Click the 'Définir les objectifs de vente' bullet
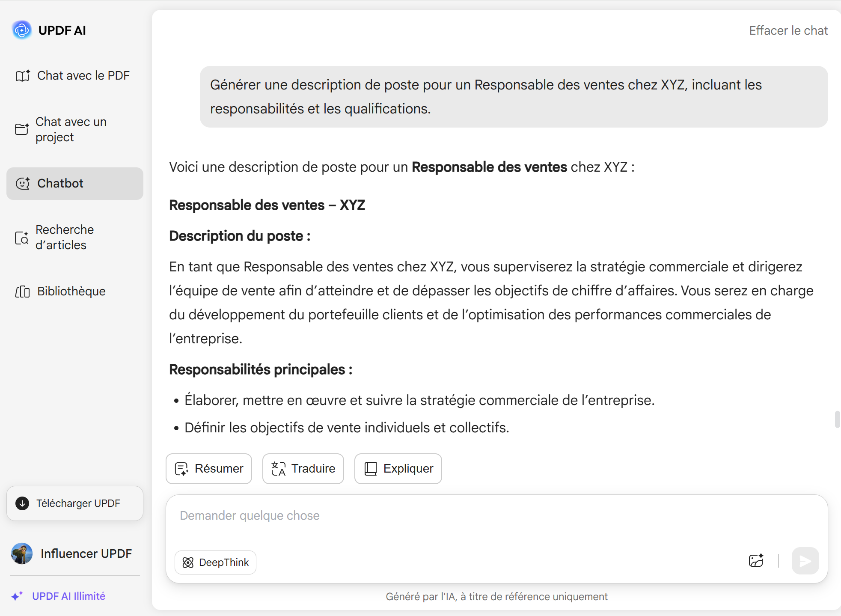This screenshot has height=616, width=841. coord(347,428)
